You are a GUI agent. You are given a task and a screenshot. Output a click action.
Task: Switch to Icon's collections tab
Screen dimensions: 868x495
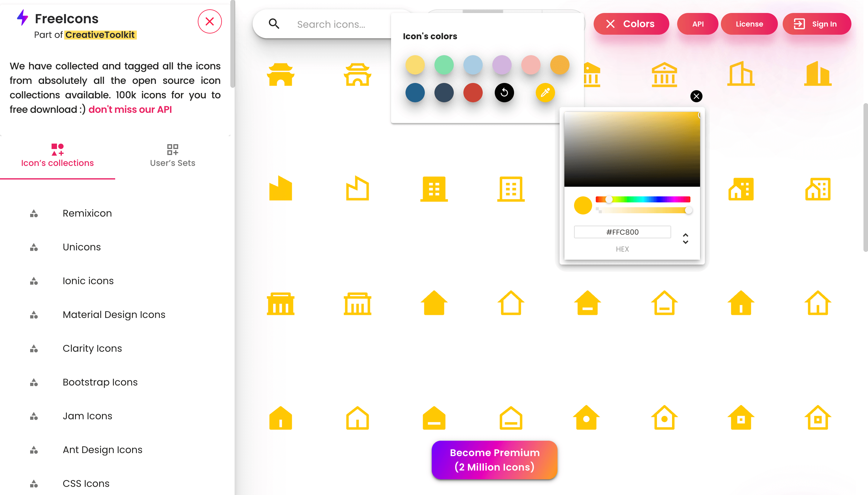coord(58,155)
